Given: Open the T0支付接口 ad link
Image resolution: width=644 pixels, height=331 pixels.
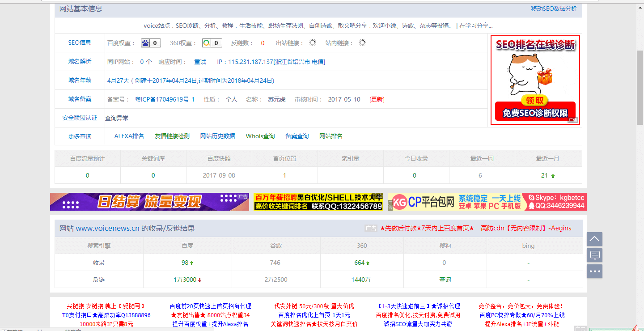Looking at the screenshot, I should pos(106,315).
